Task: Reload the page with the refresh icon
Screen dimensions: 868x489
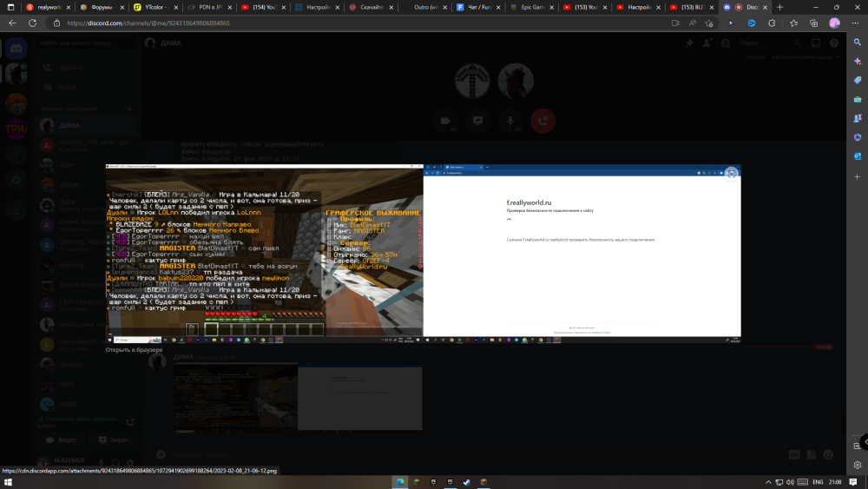Action: click(x=33, y=23)
